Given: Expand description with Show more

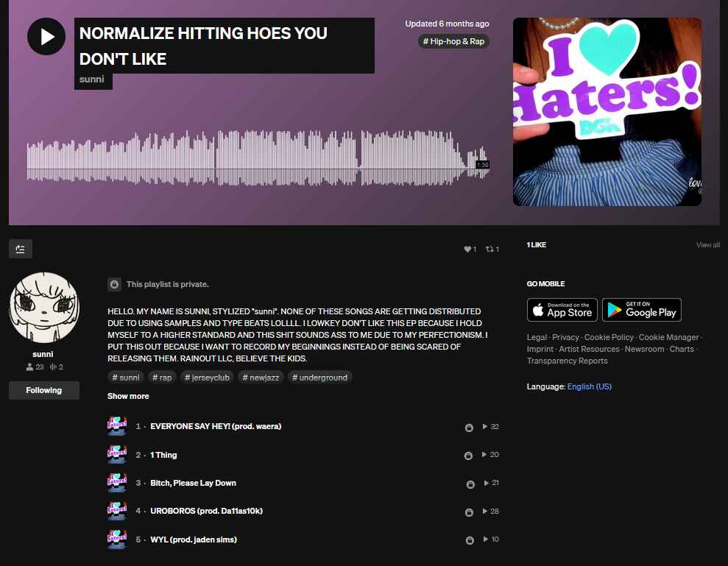Looking at the screenshot, I should [x=128, y=396].
